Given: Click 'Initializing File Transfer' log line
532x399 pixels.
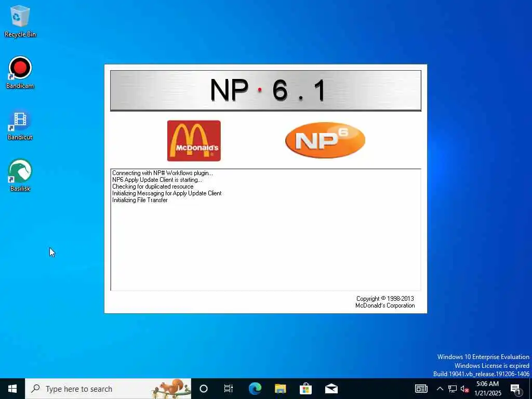Looking at the screenshot, I should click(x=140, y=200).
